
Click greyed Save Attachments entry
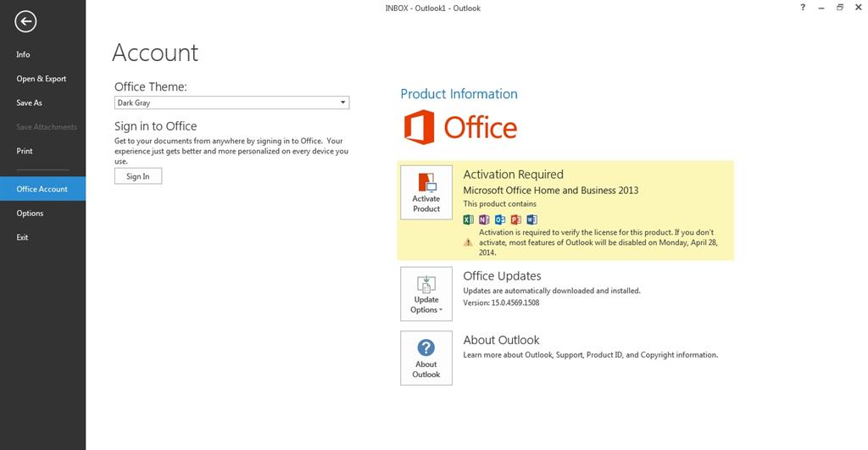pyautogui.click(x=47, y=127)
